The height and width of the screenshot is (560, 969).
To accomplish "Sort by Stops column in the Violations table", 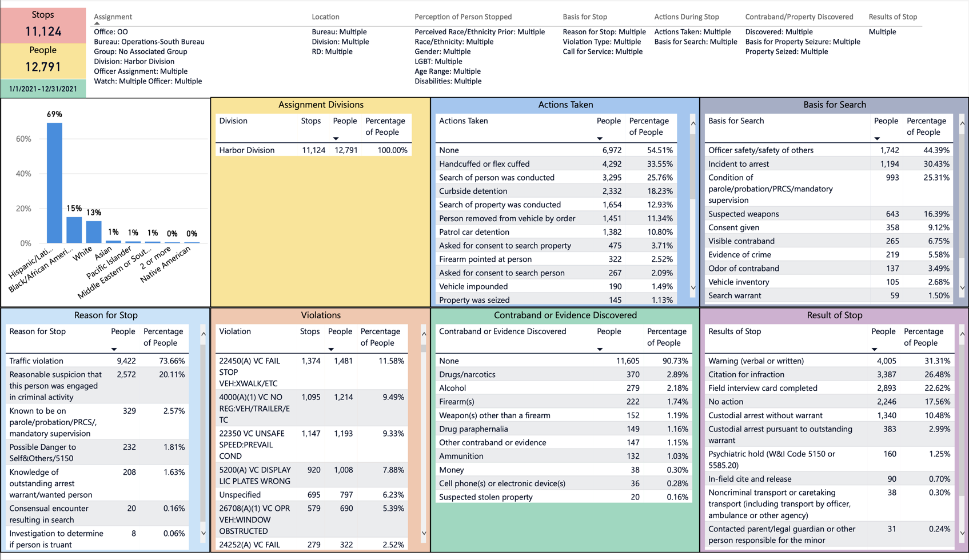I will [310, 331].
